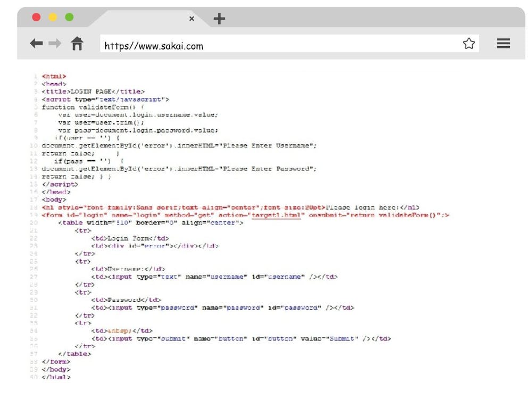This screenshot has width=532, height=399.
Task: Click the forward navigation arrow
Action: pos(55,44)
